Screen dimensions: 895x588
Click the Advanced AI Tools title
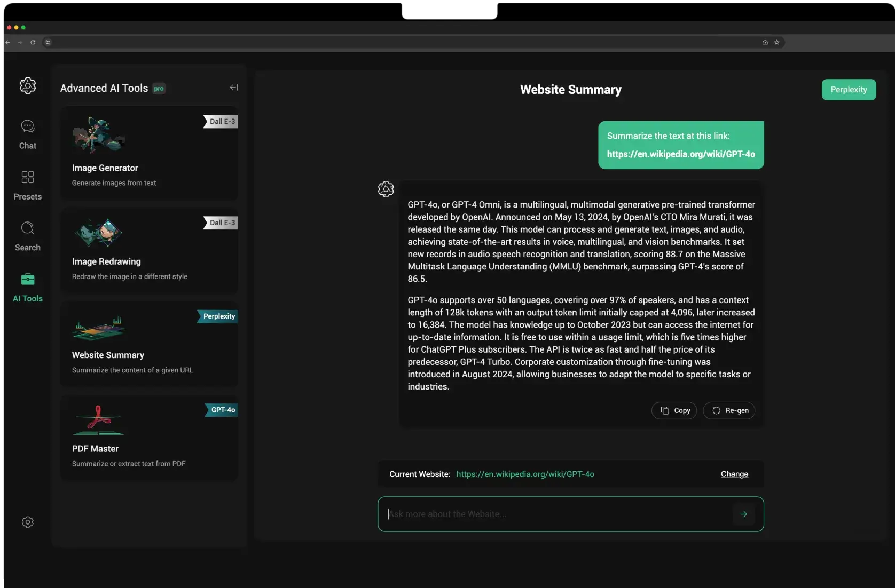104,88
